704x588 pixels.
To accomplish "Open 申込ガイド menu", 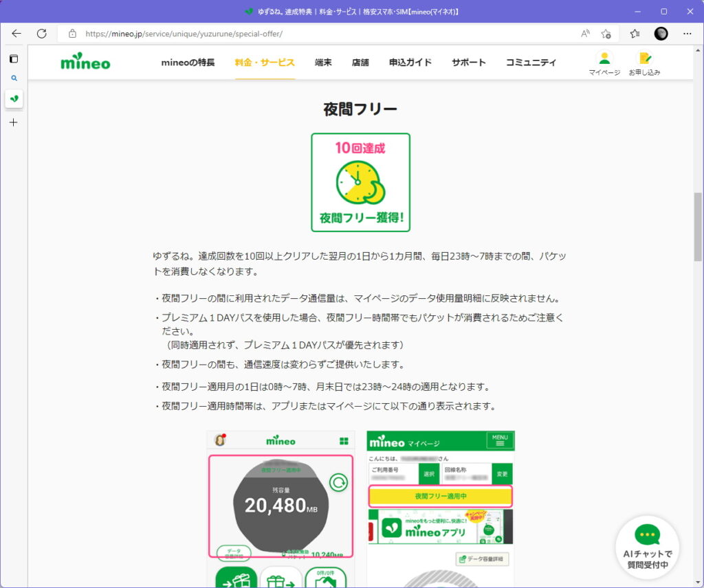I will coord(410,63).
